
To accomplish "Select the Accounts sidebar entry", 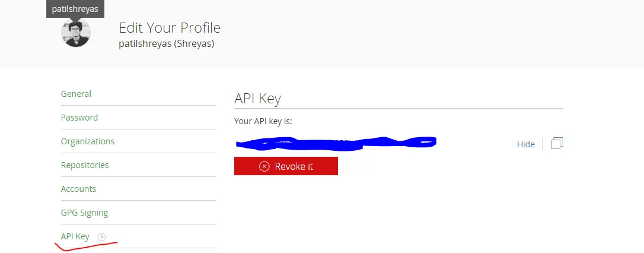I will tap(78, 189).
